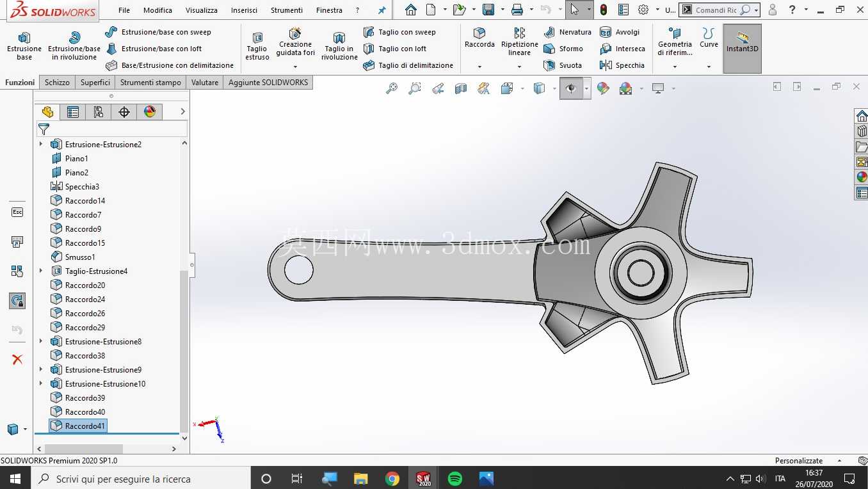Image resolution: width=868 pixels, height=489 pixels.
Task: Choose Estrusione/base con loft
Action: [154, 49]
